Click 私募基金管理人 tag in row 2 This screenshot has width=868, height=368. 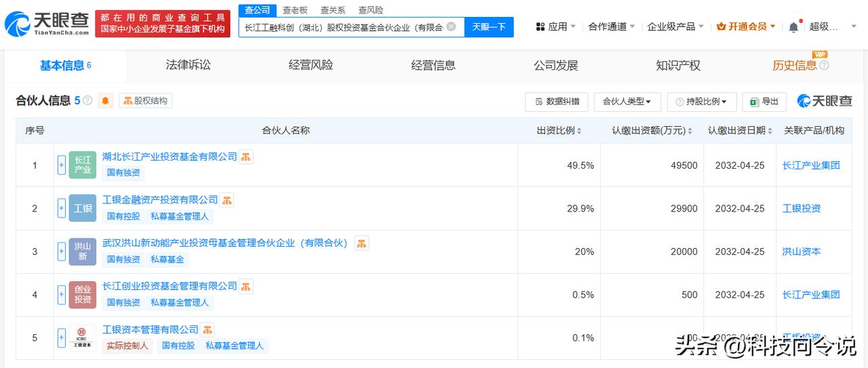(179, 216)
